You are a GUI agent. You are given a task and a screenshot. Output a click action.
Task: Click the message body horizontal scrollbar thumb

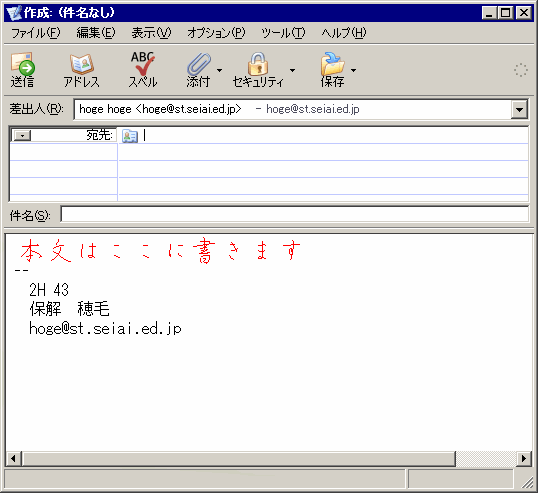coord(239,458)
